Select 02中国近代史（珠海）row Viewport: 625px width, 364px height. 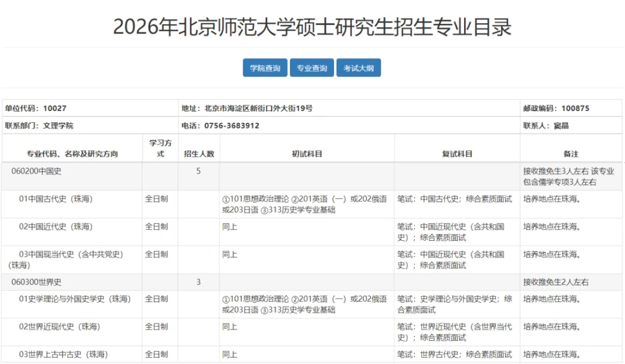pyautogui.click(x=312, y=232)
